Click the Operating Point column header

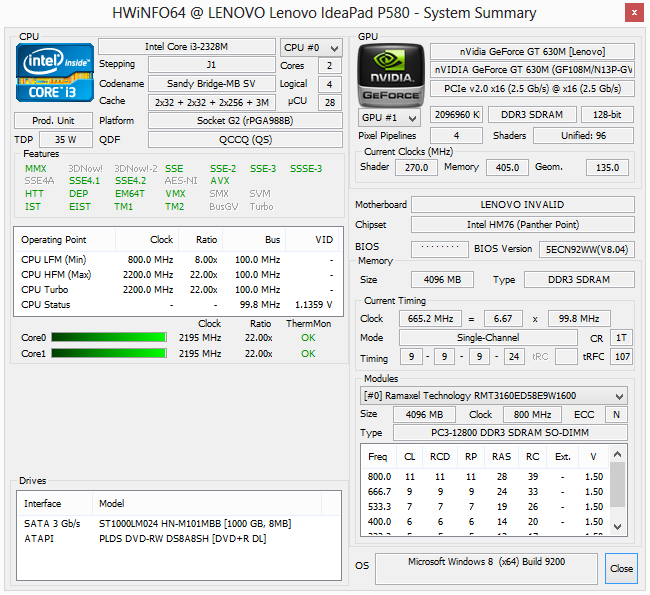(x=65, y=240)
